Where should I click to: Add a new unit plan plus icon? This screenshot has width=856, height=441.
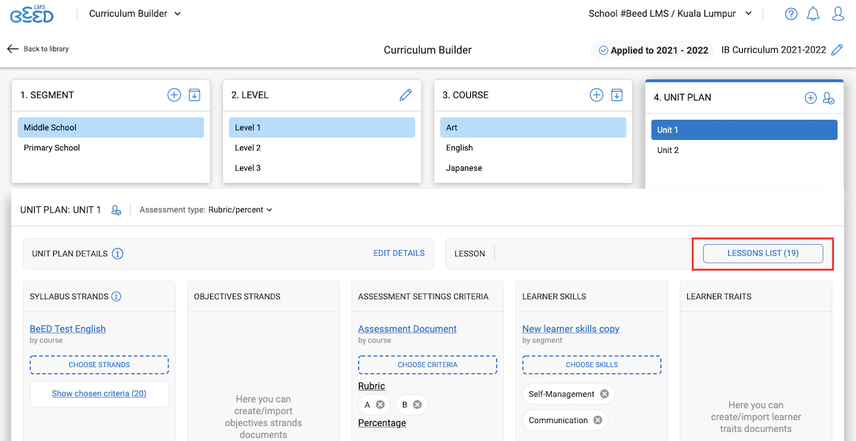click(811, 98)
